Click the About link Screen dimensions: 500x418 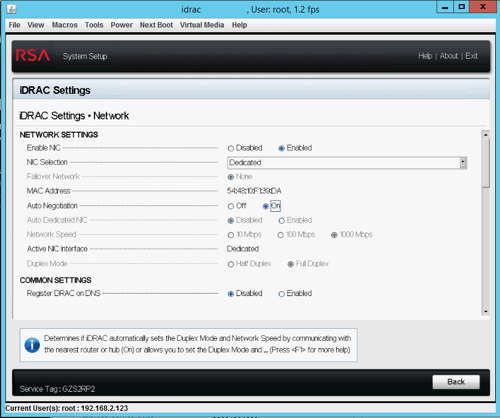click(x=449, y=56)
